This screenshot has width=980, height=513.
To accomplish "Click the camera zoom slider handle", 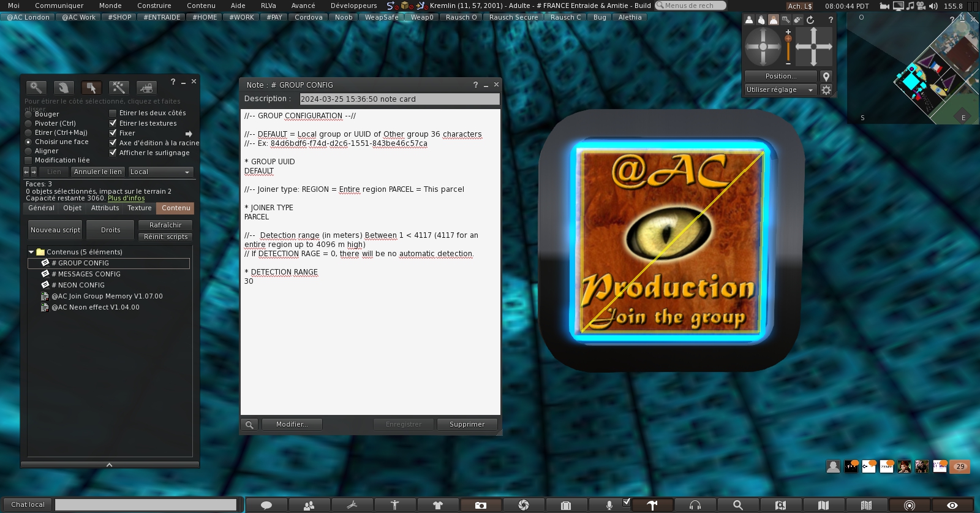I will [x=788, y=39].
